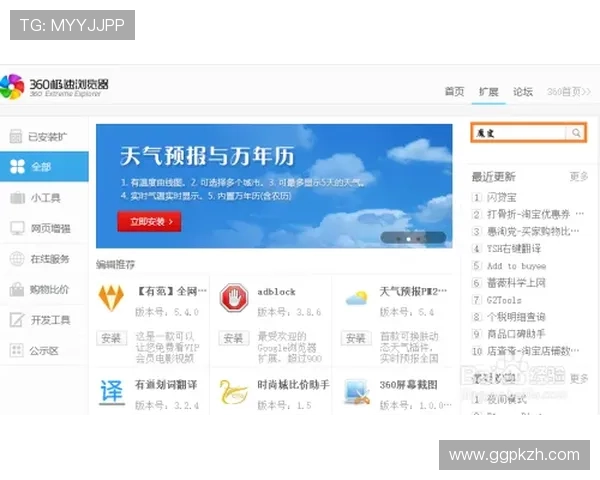Open 天气预报PM2 extension title
Image resolution: width=600 pixels, height=480 pixels.
tap(413, 291)
